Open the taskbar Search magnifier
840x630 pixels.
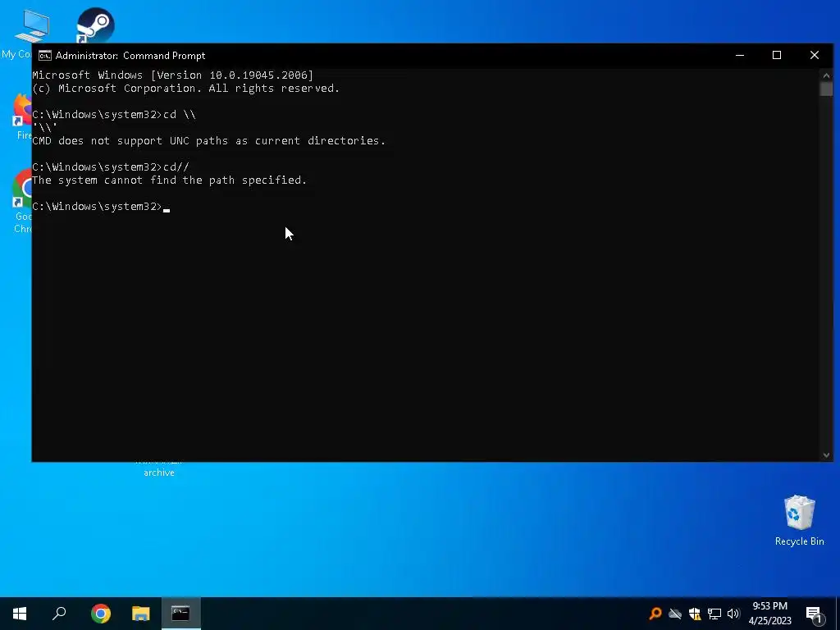[x=59, y=614]
